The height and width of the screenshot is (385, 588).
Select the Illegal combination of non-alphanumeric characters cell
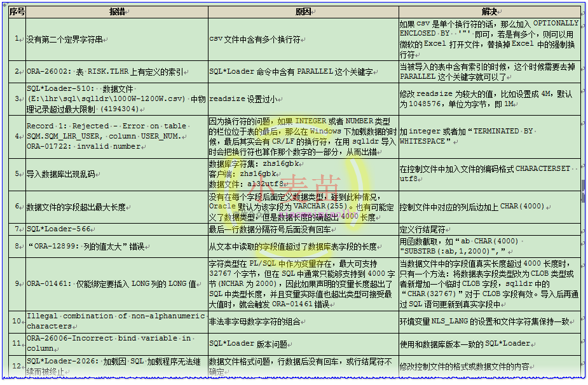(x=117, y=321)
